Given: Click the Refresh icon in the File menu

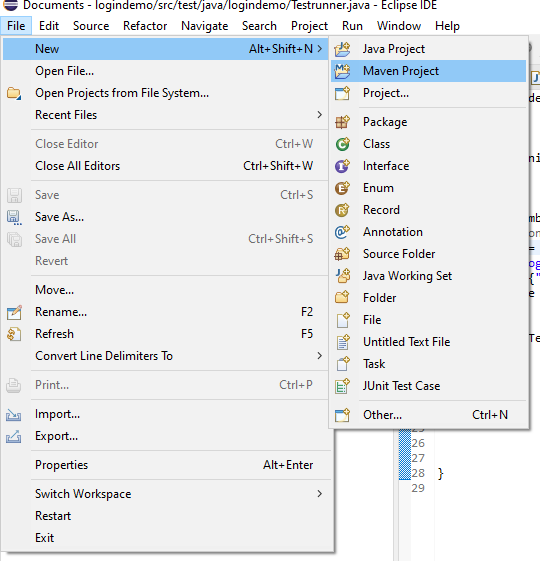Looking at the screenshot, I should tap(14, 334).
